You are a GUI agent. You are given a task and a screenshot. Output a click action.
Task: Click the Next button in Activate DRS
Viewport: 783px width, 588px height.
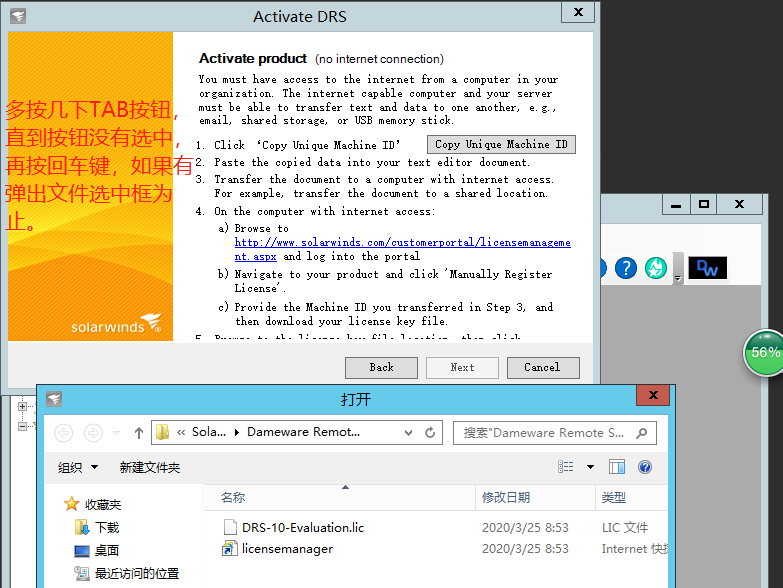(462, 367)
